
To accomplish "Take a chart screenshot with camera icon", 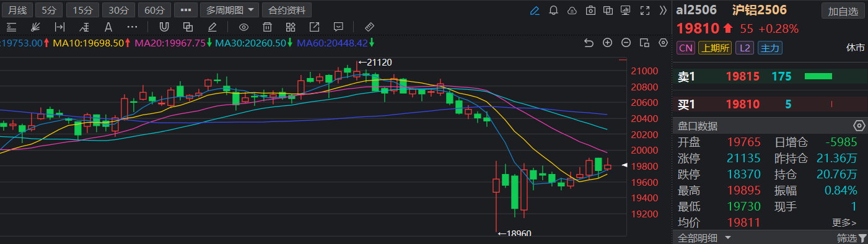I will [x=590, y=11].
